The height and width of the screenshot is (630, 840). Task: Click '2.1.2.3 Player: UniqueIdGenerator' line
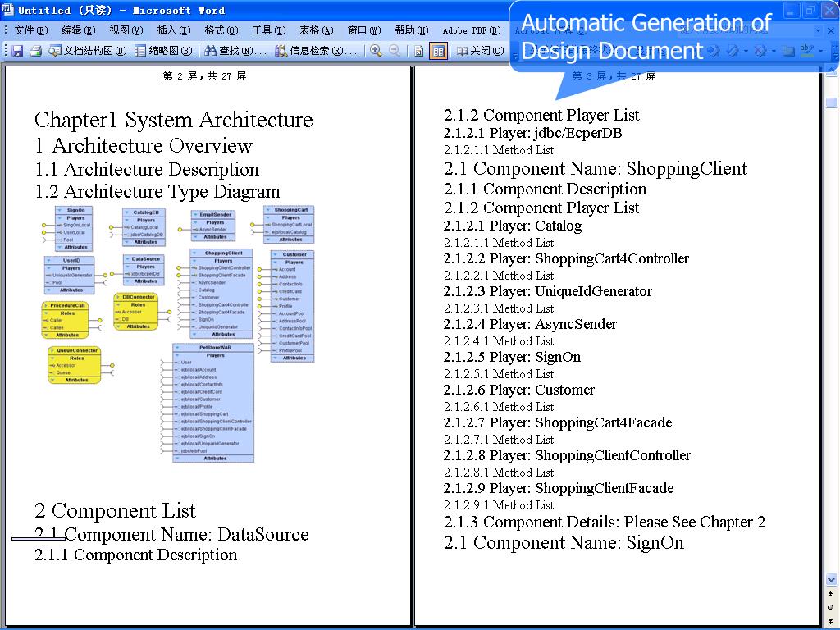click(x=547, y=291)
